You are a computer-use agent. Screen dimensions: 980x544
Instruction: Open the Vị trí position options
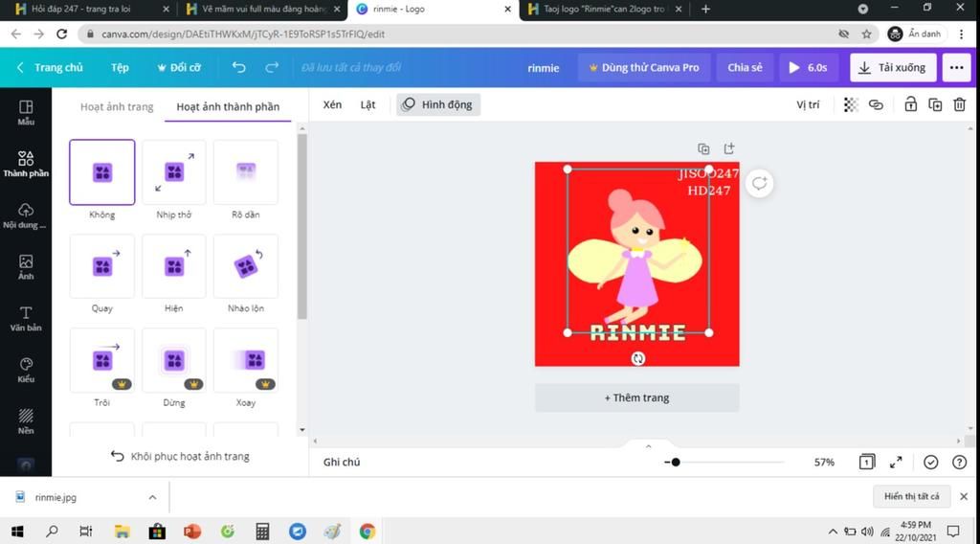[808, 104]
